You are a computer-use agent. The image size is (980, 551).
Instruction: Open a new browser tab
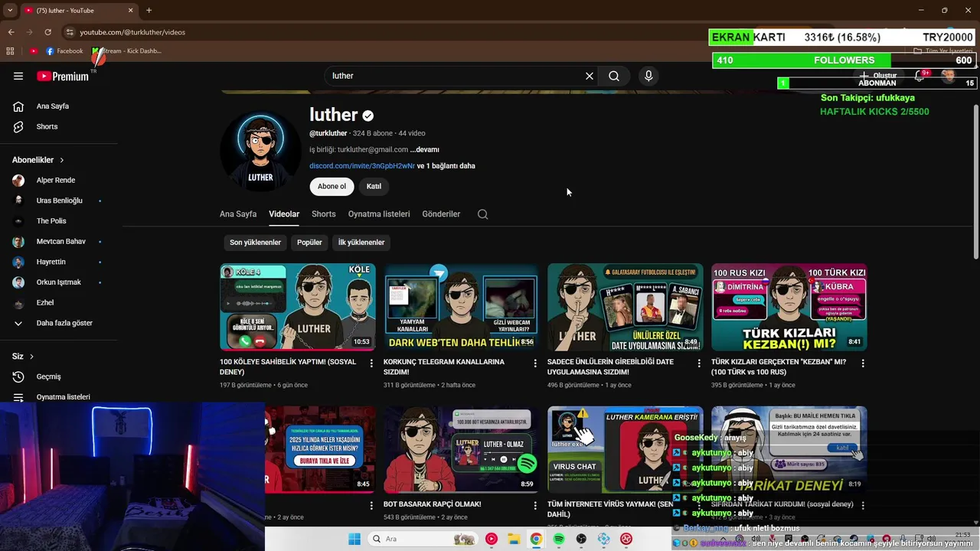click(x=149, y=10)
